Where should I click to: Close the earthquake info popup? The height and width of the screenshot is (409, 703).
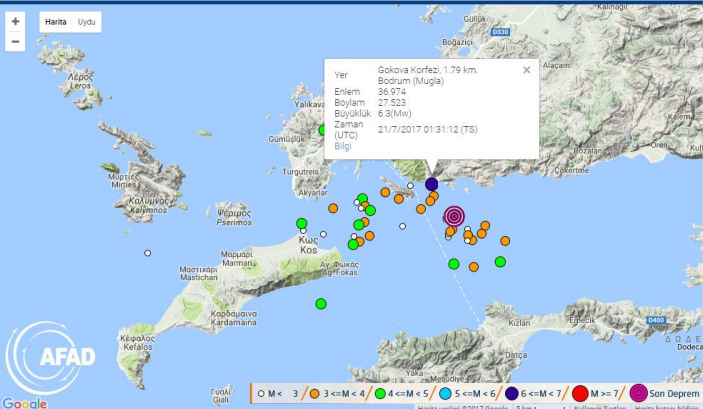(x=527, y=70)
